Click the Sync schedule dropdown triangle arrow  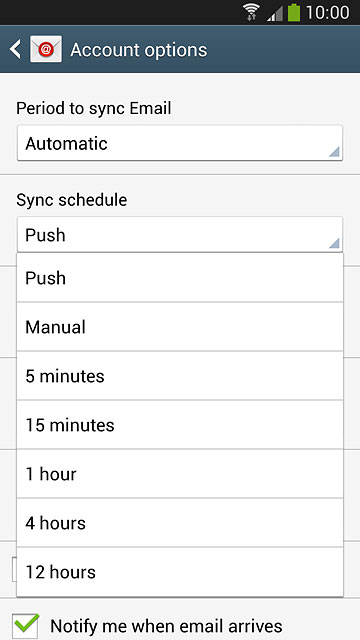coord(334,244)
